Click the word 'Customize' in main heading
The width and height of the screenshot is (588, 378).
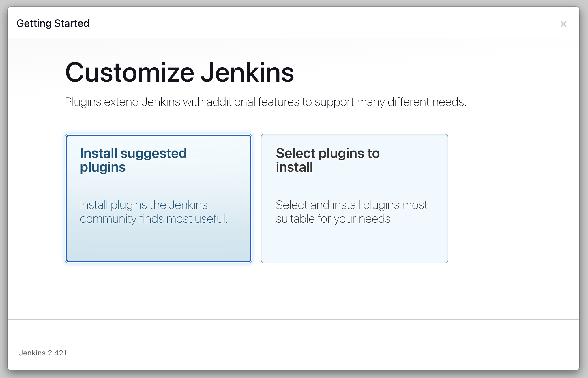(x=130, y=72)
